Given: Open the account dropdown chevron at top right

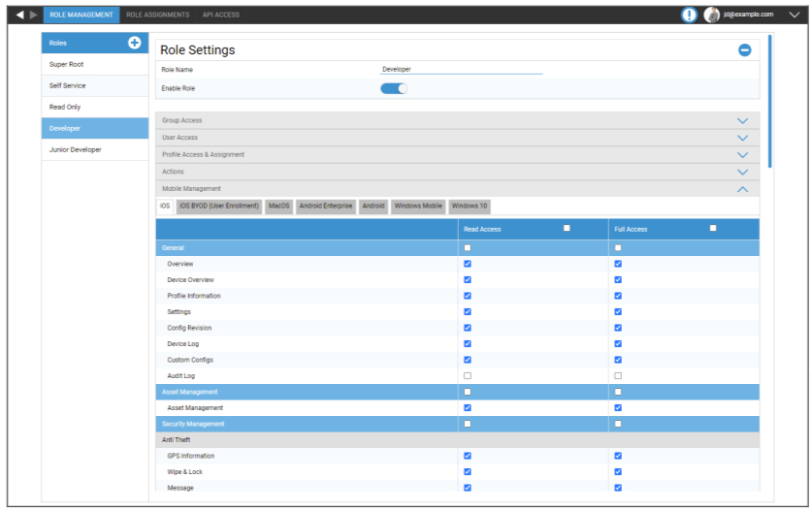Looking at the screenshot, I should point(794,15).
